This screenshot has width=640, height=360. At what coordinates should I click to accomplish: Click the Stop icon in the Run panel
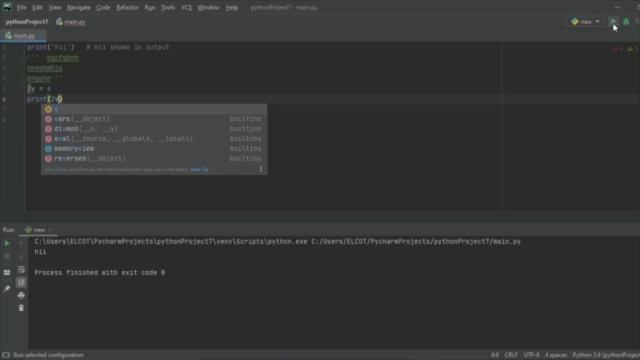click(x=7, y=257)
